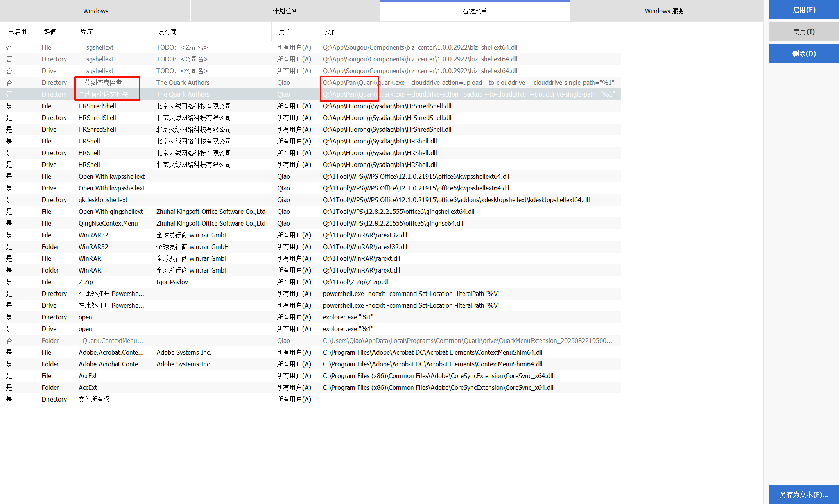Click the 禁用(I) button
The width and height of the screenshot is (839, 504).
click(x=804, y=32)
